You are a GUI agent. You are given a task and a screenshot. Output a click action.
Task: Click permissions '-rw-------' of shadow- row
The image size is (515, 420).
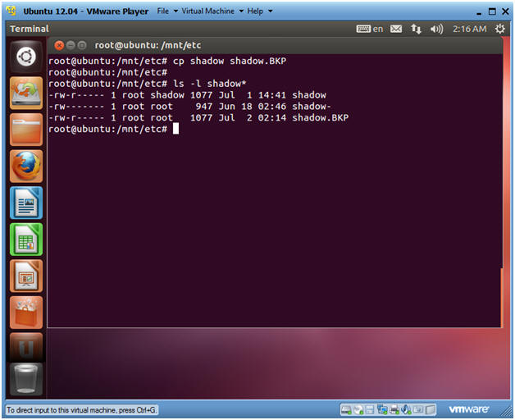(x=76, y=106)
